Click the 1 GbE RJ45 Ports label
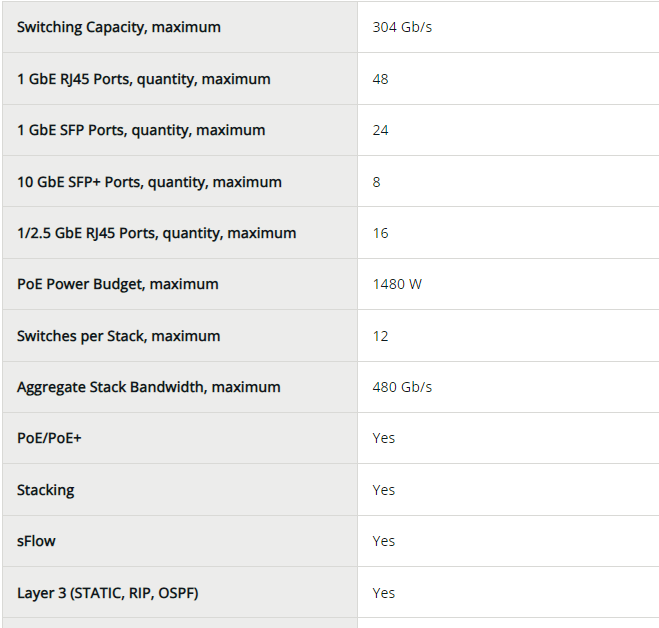Image resolution: width=659 pixels, height=628 pixels. [143, 79]
